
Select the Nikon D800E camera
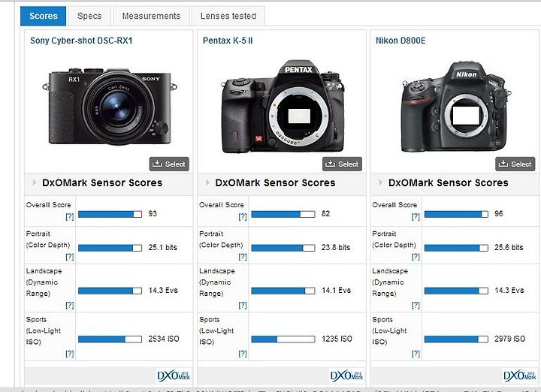pos(515,164)
